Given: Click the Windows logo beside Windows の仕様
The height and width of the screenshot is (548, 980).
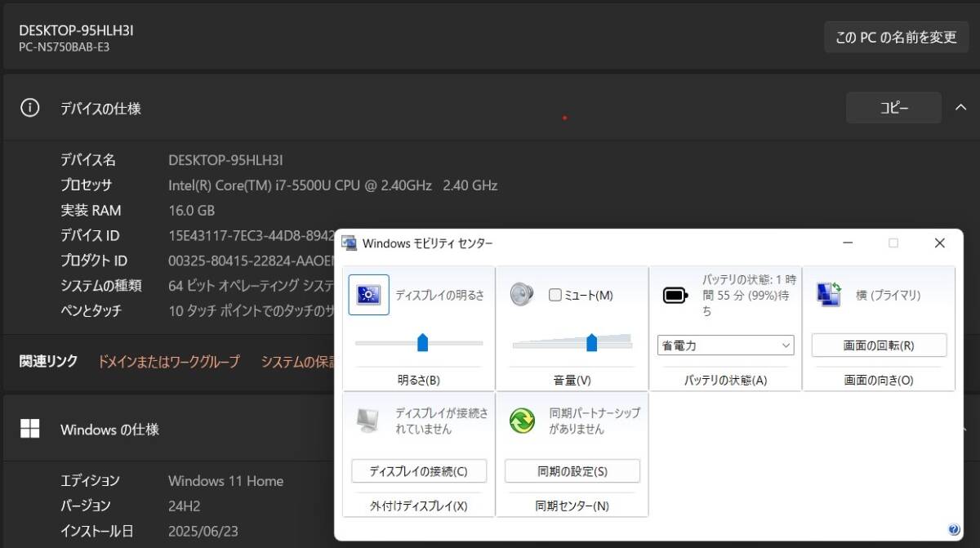Looking at the screenshot, I should click(x=29, y=429).
